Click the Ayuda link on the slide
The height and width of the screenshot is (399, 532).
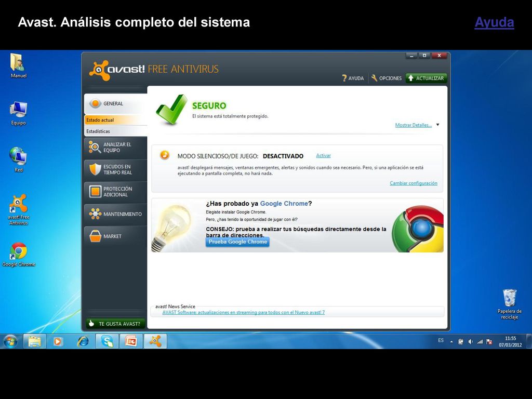click(495, 22)
